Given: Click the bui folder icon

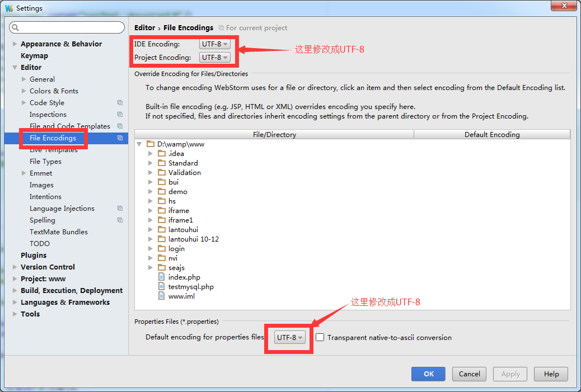Looking at the screenshot, I should pyautogui.click(x=162, y=182).
